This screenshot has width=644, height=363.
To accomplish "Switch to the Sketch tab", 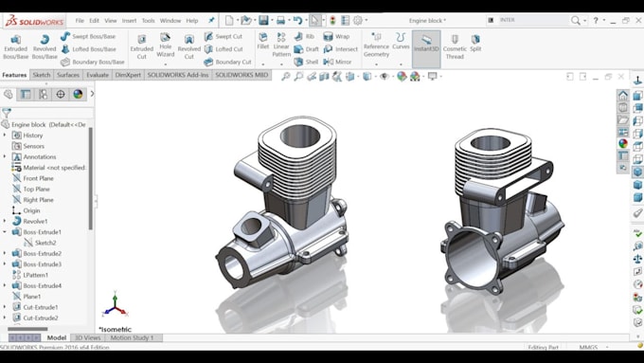I will [42, 75].
